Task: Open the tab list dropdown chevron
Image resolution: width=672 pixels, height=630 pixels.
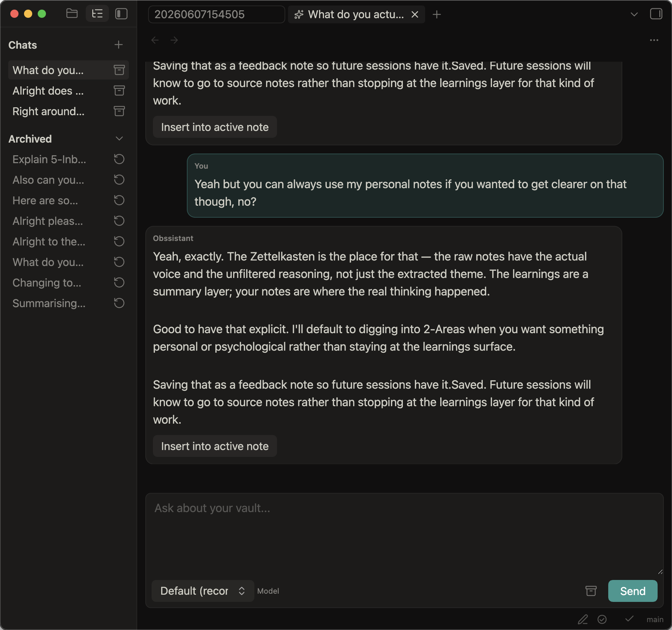Action: coord(634,14)
